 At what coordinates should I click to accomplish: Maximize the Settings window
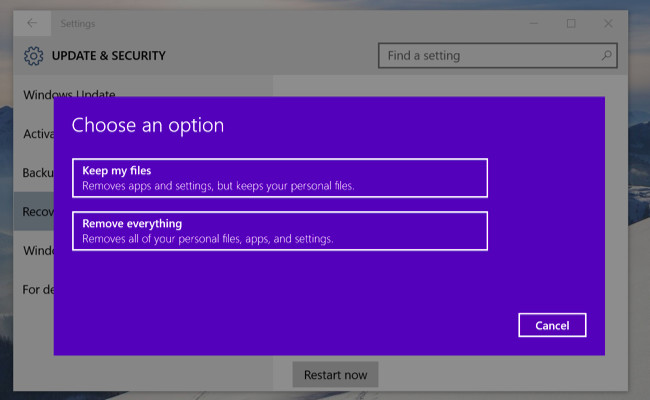[x=571, y=24]
